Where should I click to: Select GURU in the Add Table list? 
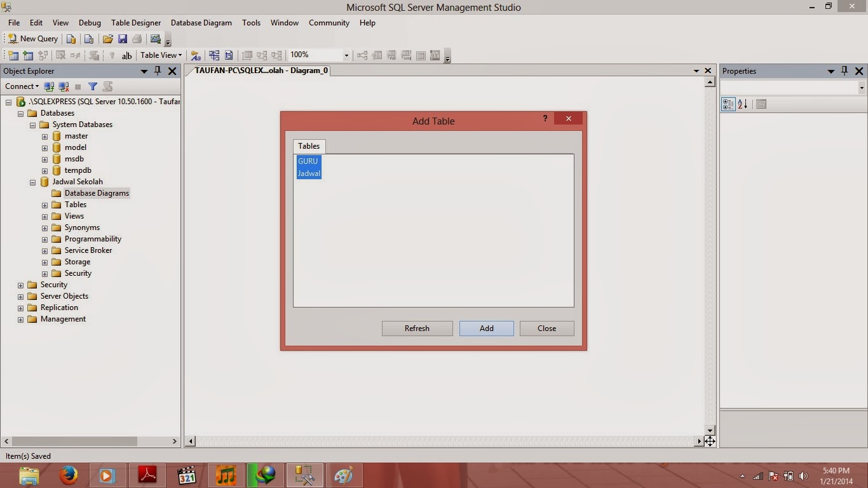click(x=308, y=161)
